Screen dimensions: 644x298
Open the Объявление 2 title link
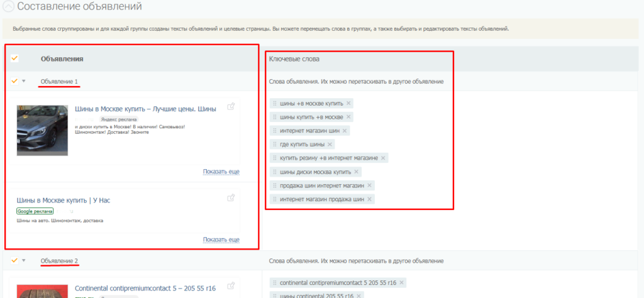pos(59,261)
